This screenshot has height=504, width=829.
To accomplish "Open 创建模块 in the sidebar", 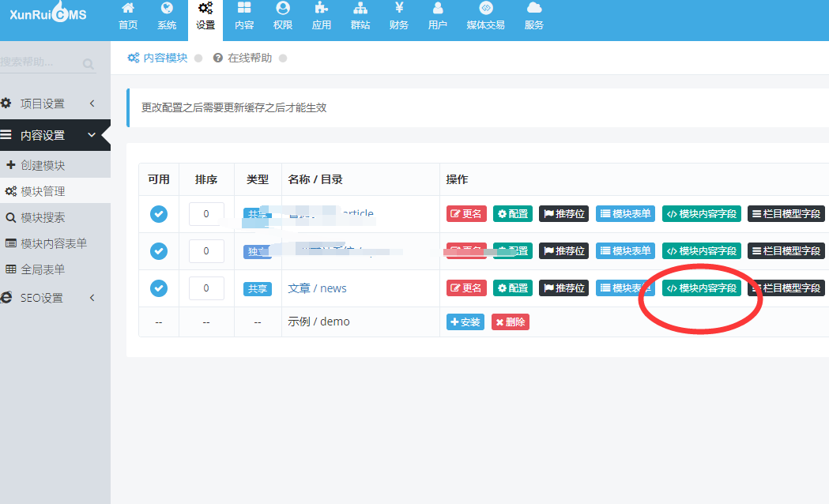I will point(55,165).
